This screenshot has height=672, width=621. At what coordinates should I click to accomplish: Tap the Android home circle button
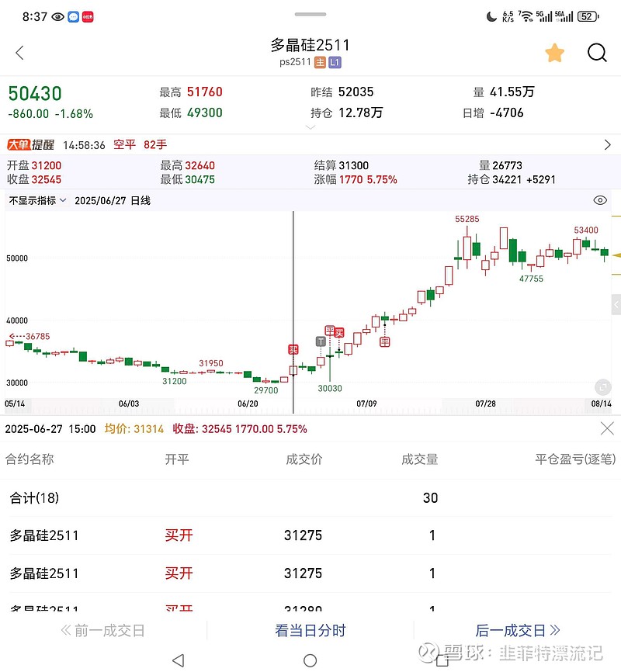point(310,660)
